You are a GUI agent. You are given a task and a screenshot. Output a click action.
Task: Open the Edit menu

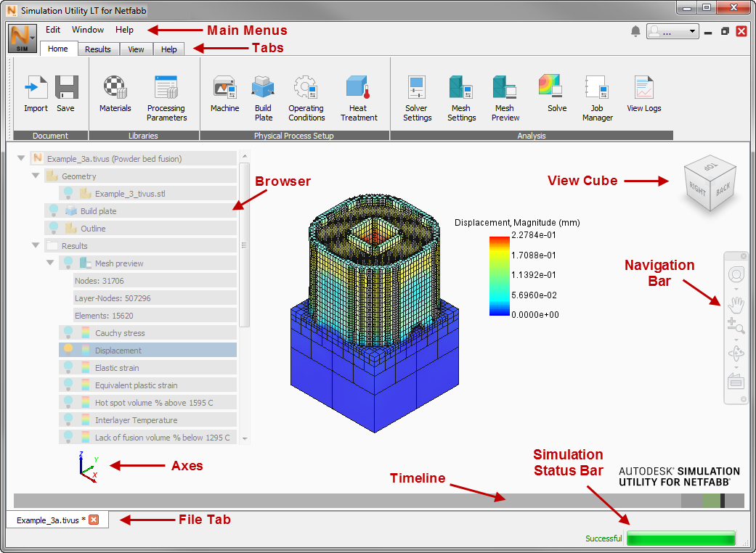[x=53, y=30]
